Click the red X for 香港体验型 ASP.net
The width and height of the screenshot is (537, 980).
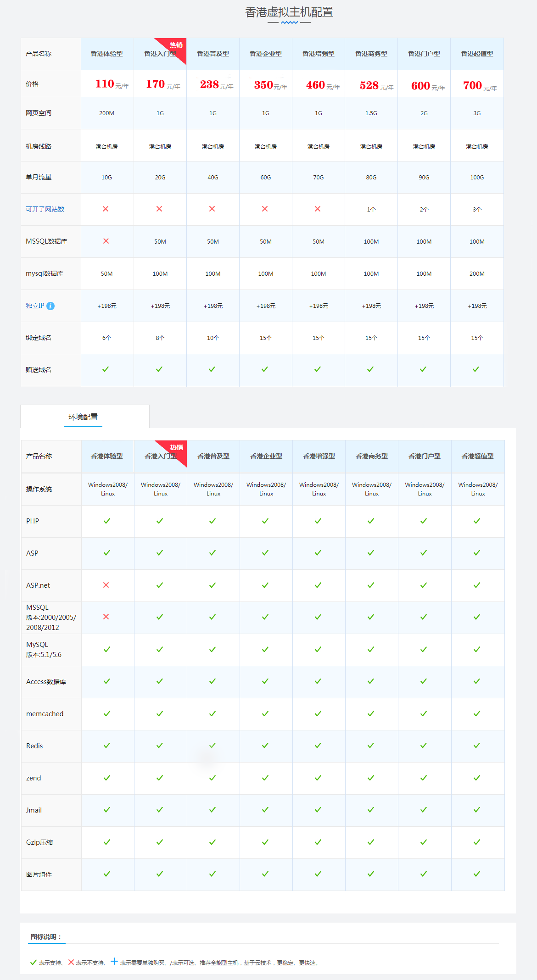click(106, 585)
